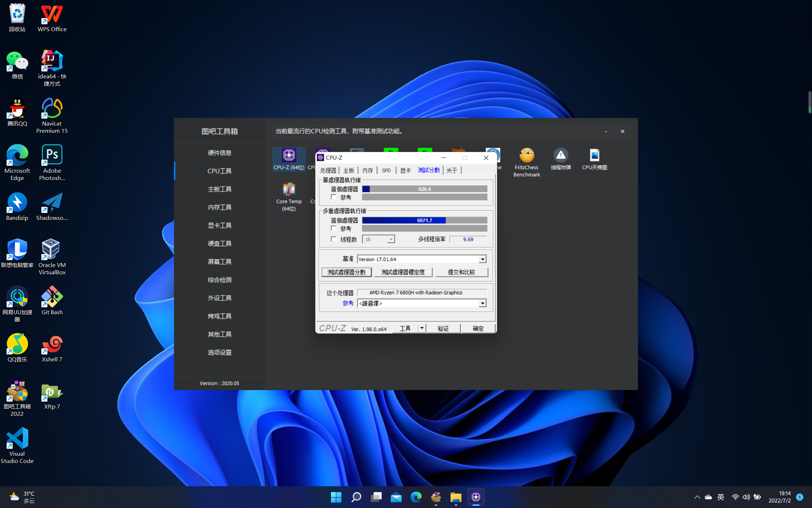This screenshot has width=812, height=508.
Task: Select CPU工具 in toolbox sidebar
Action: pos(220,171)
